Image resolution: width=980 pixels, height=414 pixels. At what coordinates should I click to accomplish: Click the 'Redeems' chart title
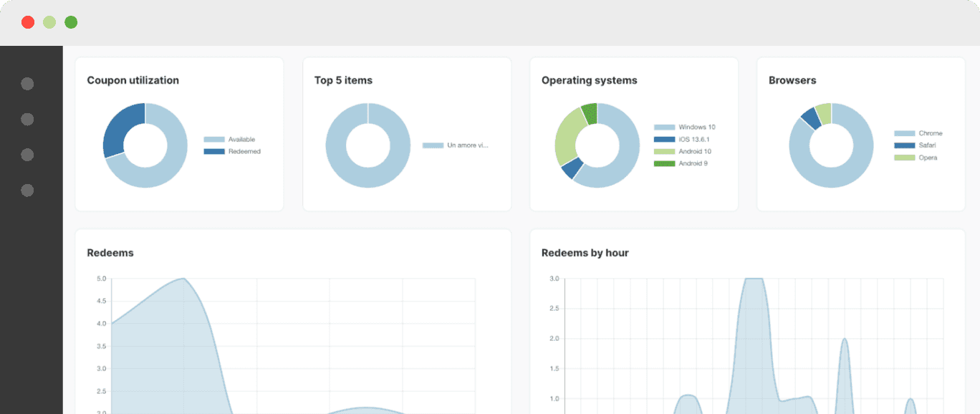[110, 253]
